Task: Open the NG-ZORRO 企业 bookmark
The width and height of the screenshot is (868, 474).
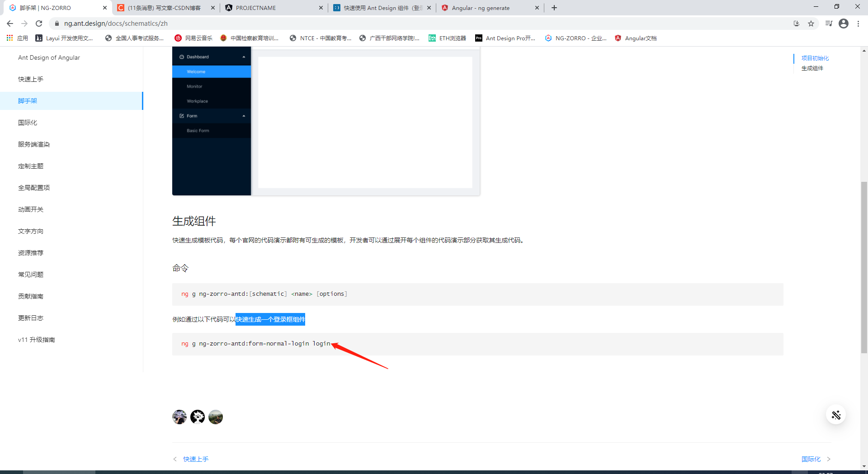Action: [x=576, y=38]
